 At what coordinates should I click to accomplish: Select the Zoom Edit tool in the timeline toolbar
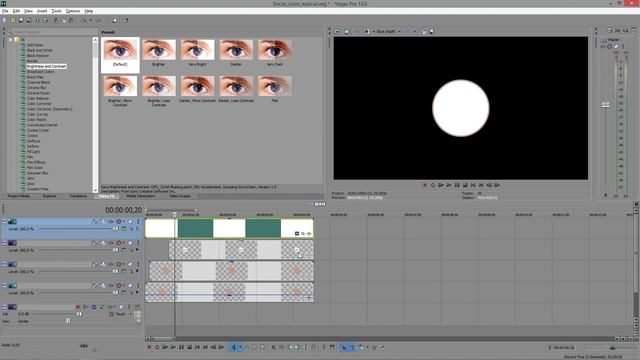(262, 347)
